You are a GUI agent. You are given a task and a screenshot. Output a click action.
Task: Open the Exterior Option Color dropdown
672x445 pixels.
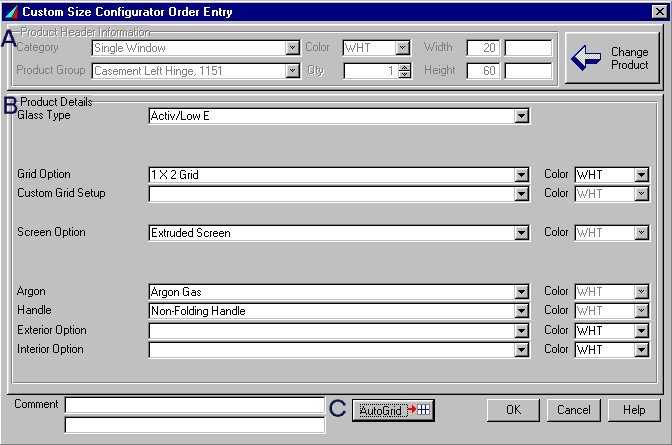pos(641,331)
